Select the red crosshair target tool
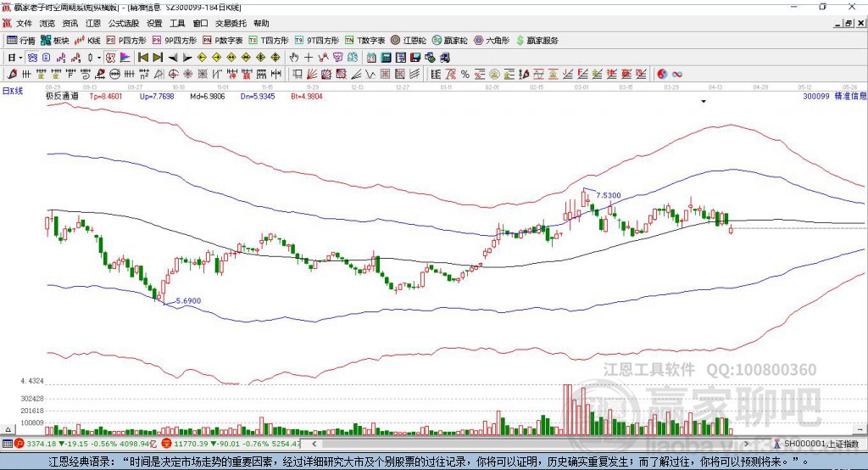Viewport: 868px width, 470px height. click(173, 75)
